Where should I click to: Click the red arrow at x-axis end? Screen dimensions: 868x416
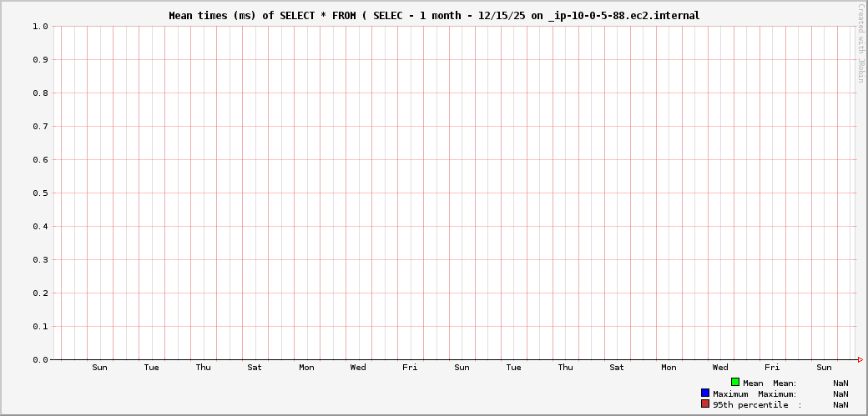tap(860, 359)
